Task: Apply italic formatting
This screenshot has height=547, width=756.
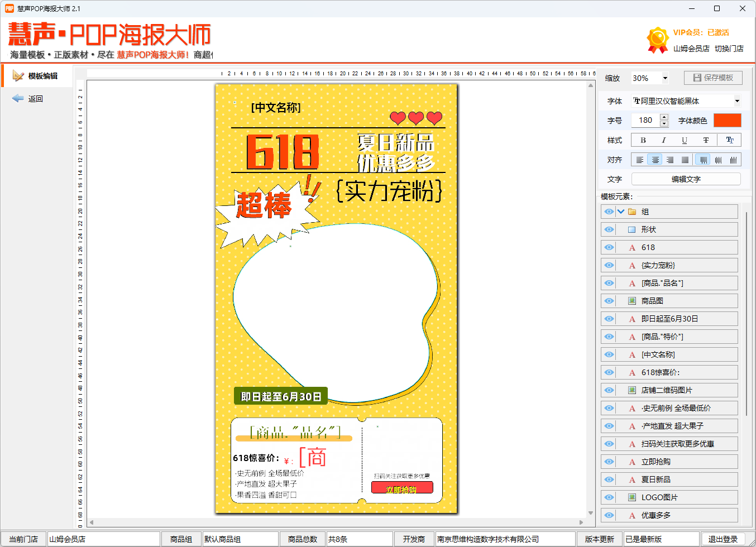Action: point(663,140)
